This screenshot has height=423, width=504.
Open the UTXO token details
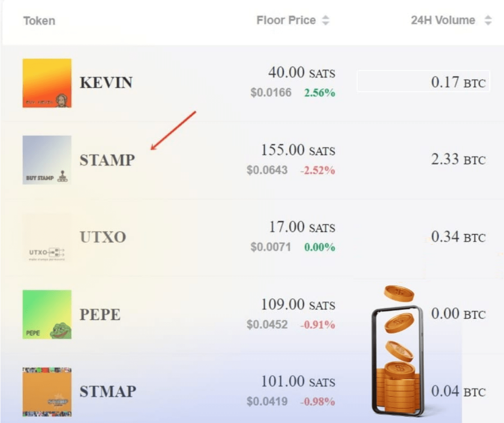pos(103,237)
